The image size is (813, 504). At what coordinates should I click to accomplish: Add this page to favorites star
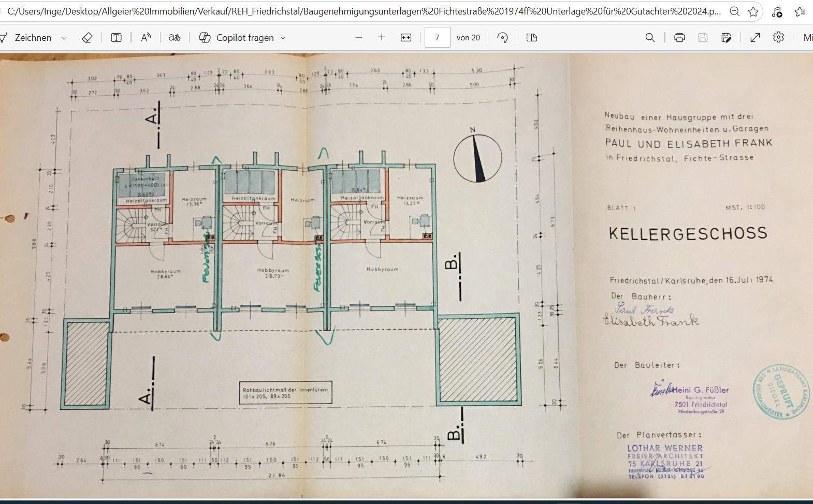pos(753,11)
